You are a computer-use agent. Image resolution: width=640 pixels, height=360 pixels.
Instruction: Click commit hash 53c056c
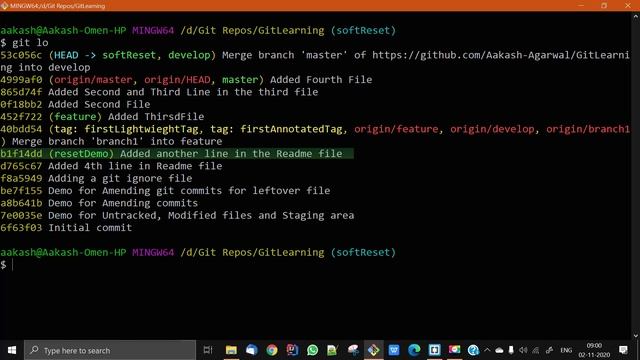point(21,55)
